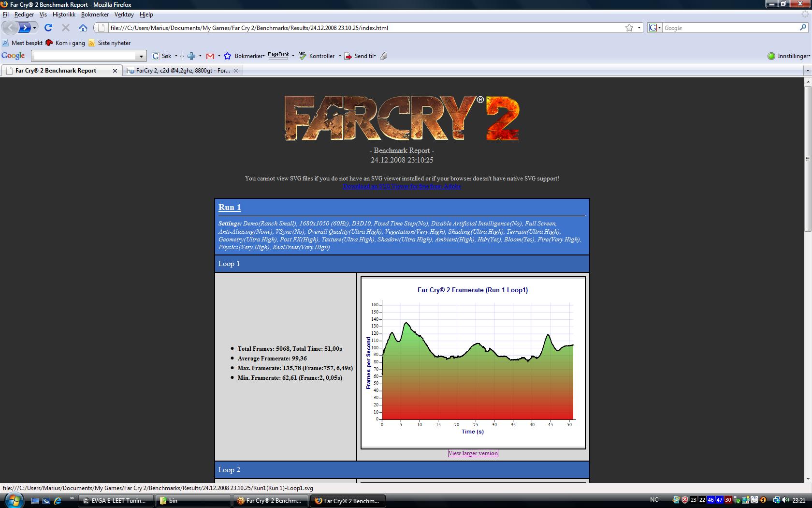Screen dimensions: 812x508
Task: Click the Download an SVG Viewer link
Action: [402, 186]
